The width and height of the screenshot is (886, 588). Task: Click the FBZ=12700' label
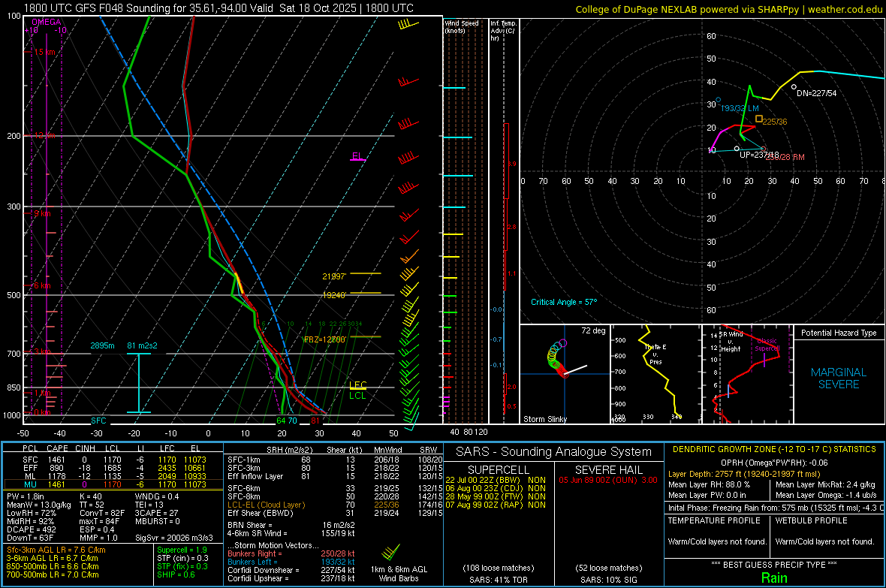pos(325,339)
